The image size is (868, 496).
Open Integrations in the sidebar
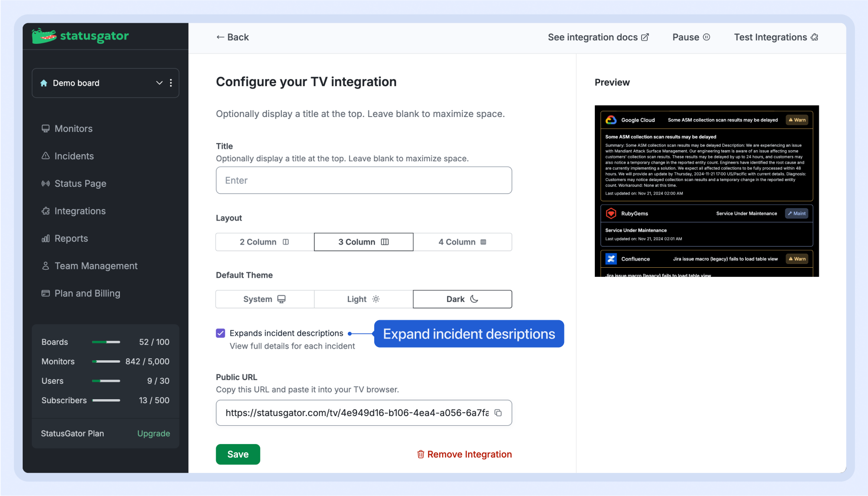[80, 211]
